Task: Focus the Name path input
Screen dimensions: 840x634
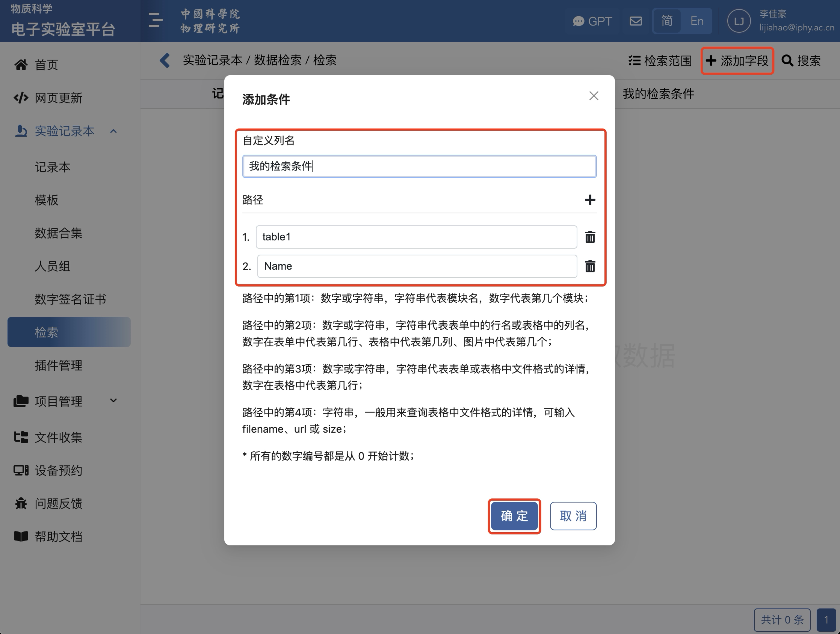Action: [417, 266]
